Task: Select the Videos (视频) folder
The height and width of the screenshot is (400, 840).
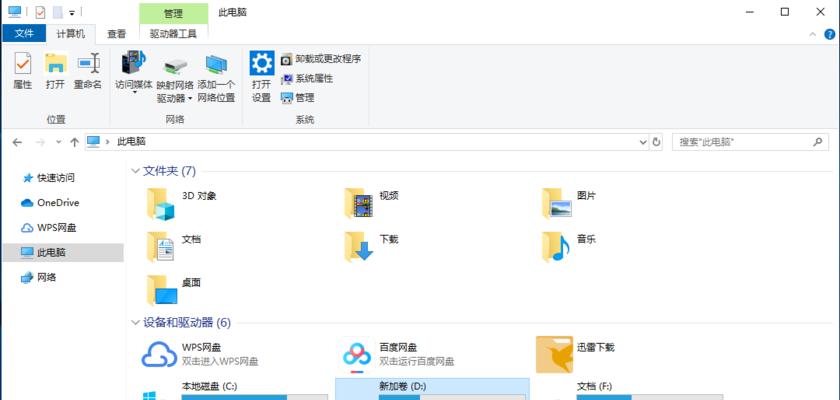Action: tap(372, 203)
